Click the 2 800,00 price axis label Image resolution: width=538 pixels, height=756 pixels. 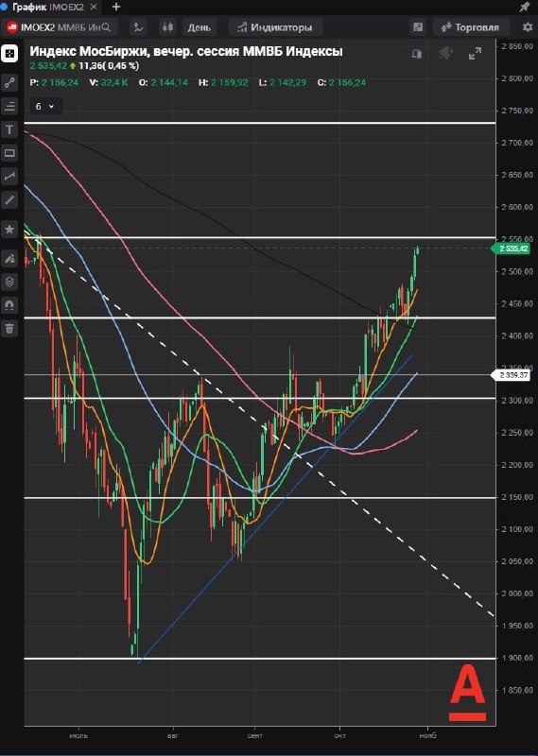(x=517, y=78)
